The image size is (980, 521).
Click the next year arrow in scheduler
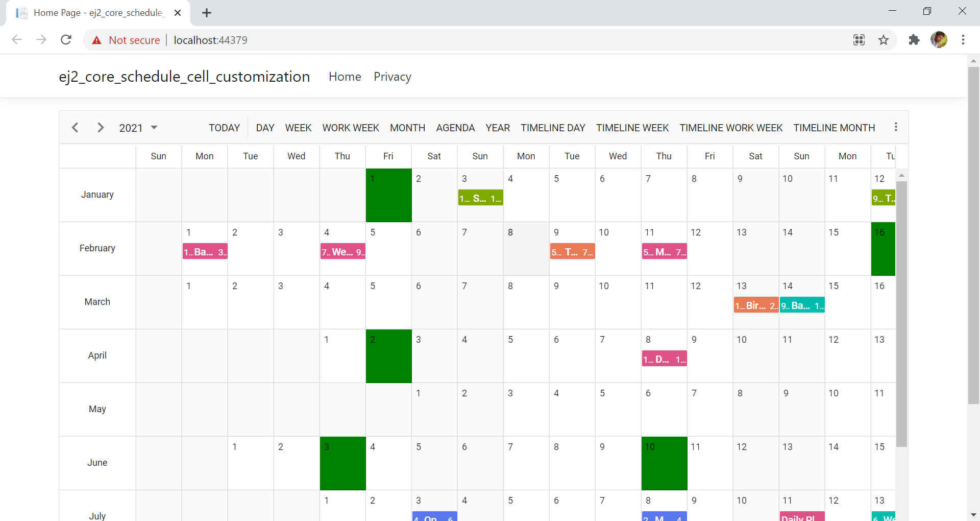point(101,128)
